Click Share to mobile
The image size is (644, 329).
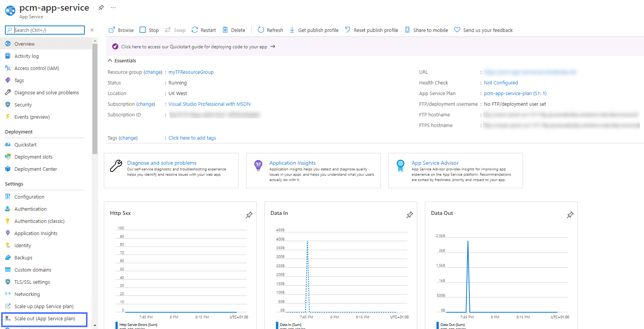tap(426, 30)
